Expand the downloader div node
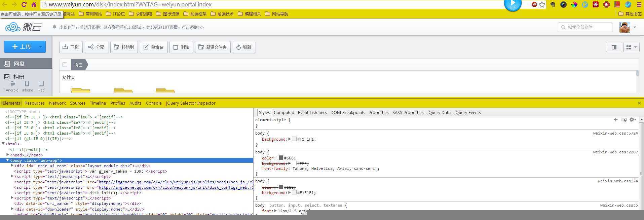The height and width of the screenshot is (220, 644). [x=12, y=209]
